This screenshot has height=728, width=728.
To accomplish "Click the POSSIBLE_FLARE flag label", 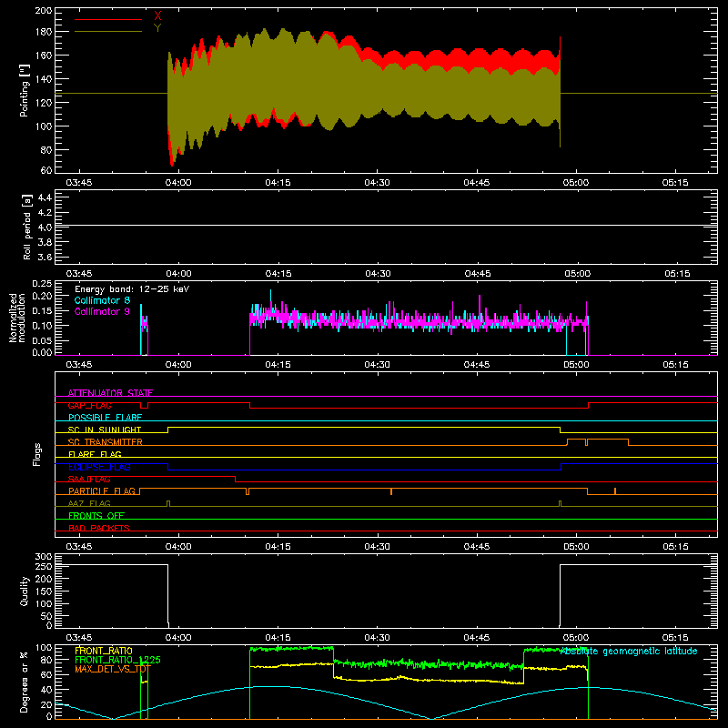I will coord(105,418).
